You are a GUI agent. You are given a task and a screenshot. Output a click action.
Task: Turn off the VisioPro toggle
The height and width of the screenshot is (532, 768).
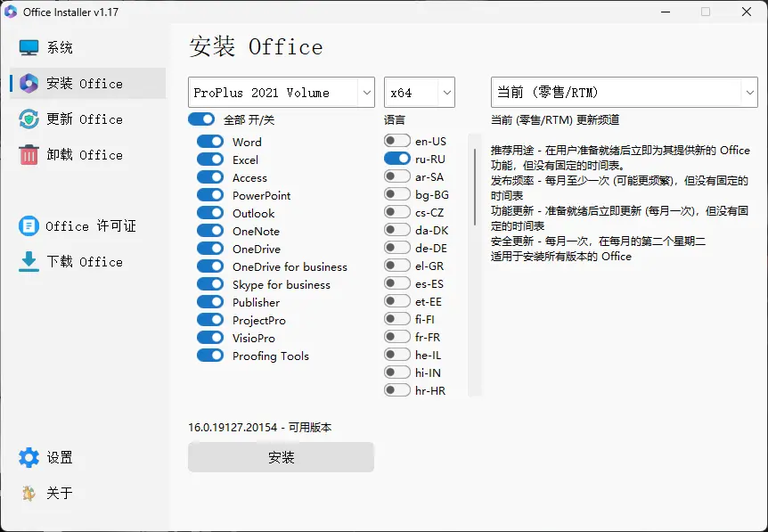pyautogui.click(x=210, y=338)
